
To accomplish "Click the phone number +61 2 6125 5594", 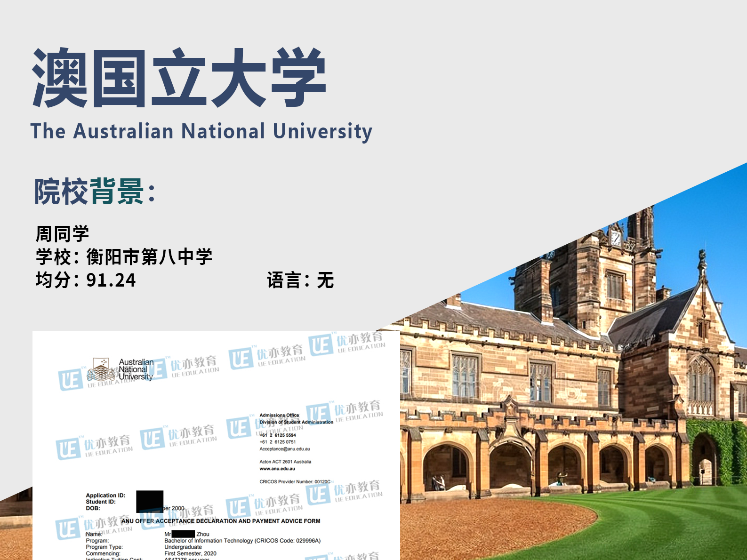I will (x=278, y=435).
